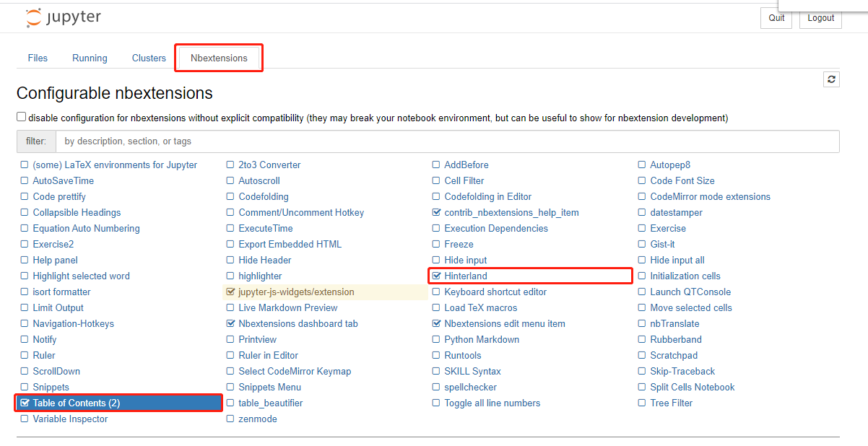Tick the Variable Inspector checkbox
Viewport: 868px width, 446px height.
25,419
